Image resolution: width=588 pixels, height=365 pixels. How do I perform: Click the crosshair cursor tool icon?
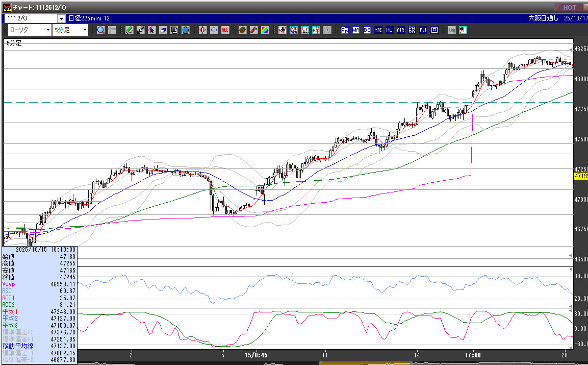[112, 30]
